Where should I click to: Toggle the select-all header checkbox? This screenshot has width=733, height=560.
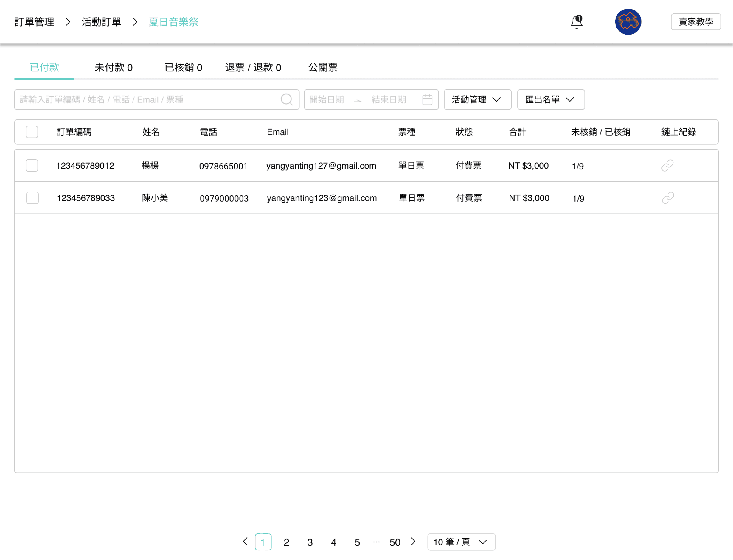pos(32,132)
